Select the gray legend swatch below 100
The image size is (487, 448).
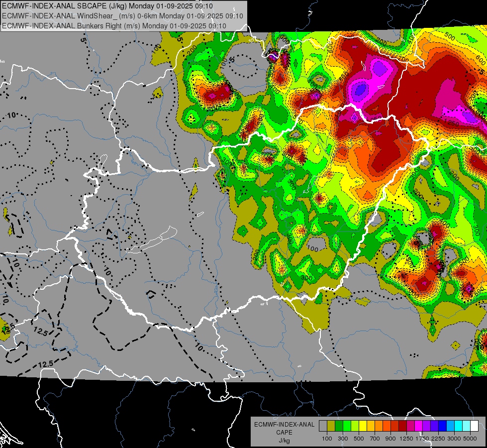click(x=323, y=426)
